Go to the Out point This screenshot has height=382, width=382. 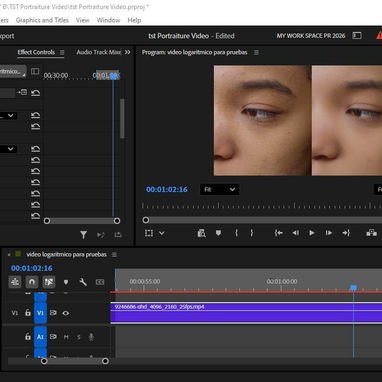click(x=346, y=233)
